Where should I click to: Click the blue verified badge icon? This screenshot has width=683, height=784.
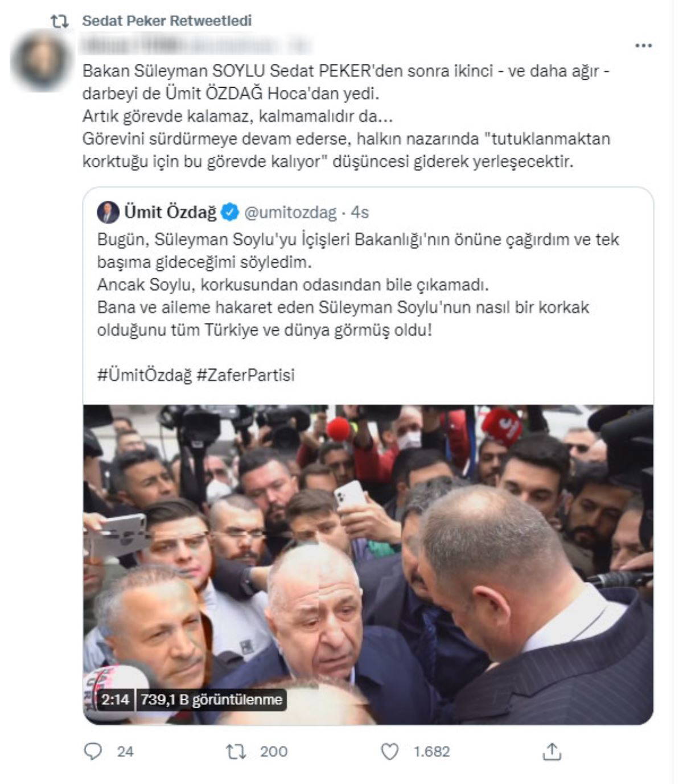click(229, 212)
